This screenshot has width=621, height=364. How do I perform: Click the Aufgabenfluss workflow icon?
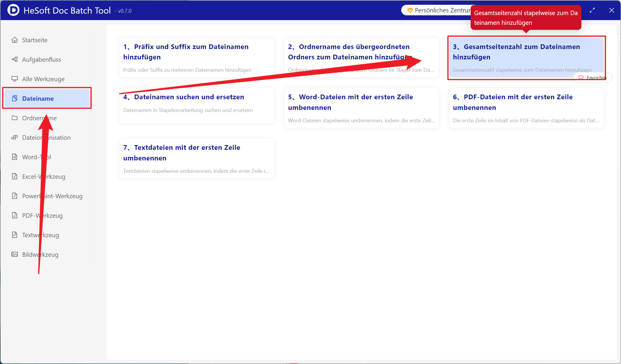(x=14, y=59)
